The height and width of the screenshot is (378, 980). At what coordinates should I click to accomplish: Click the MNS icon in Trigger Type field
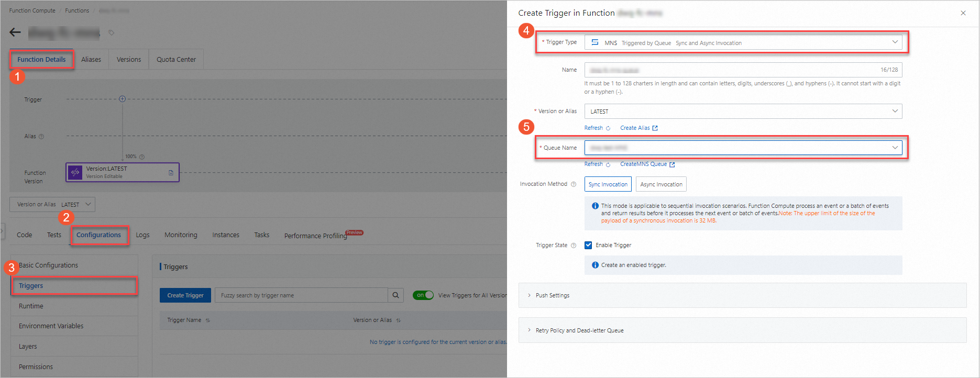[x=595, y=42]
